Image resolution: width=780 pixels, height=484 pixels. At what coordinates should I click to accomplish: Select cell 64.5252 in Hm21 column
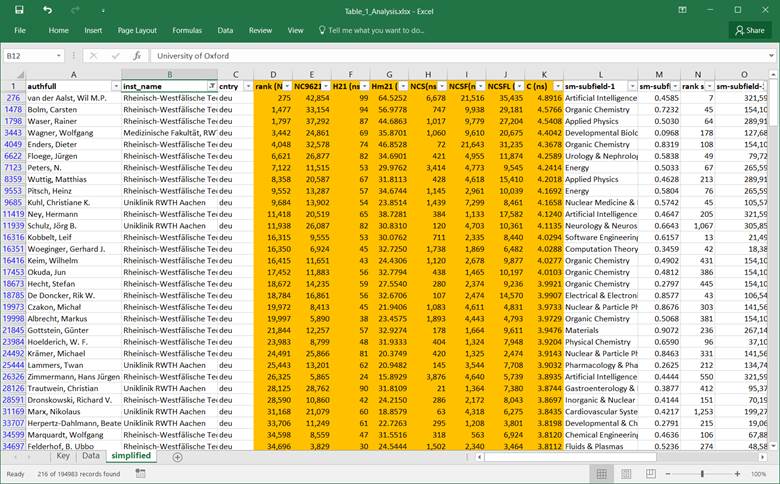[x=389, y=98]
